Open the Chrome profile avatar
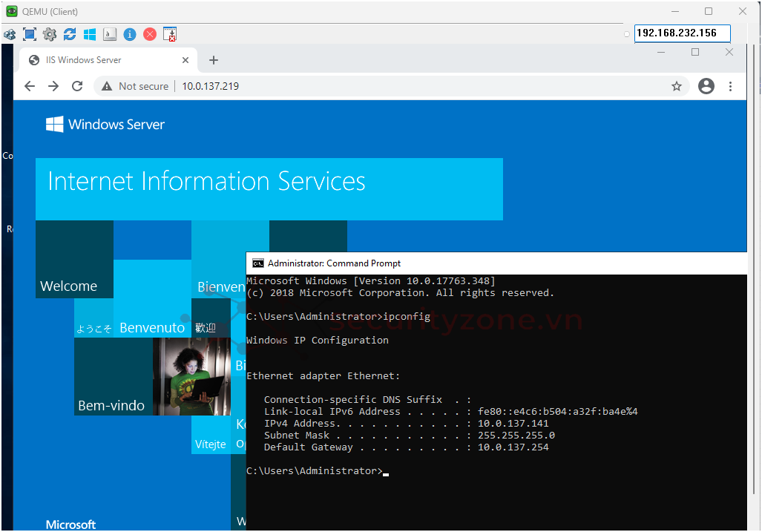 pos(706,86)
